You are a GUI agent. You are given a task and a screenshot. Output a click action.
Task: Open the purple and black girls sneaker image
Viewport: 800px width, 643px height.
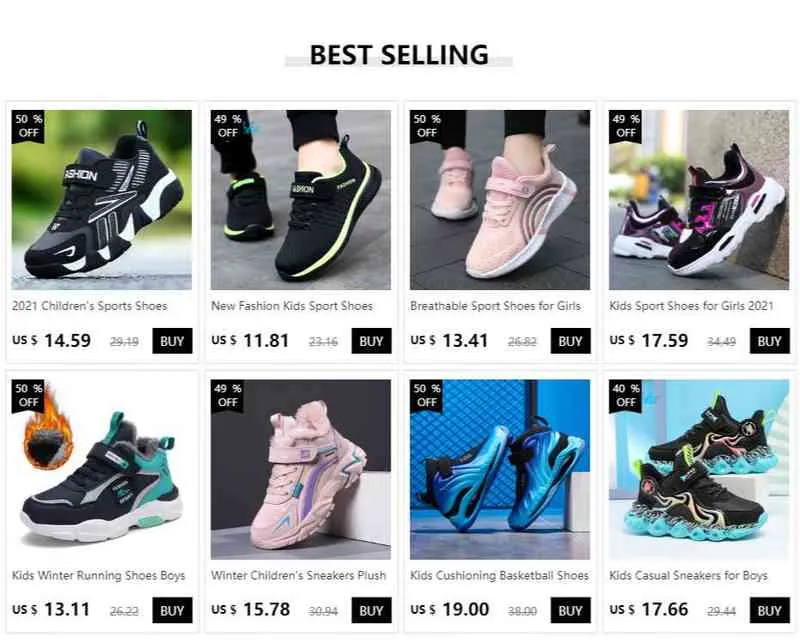[x=699, y=200]
